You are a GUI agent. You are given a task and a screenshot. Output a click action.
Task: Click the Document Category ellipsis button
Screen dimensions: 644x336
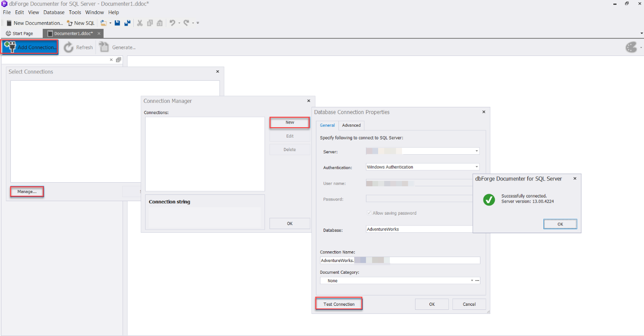(477, 281)
